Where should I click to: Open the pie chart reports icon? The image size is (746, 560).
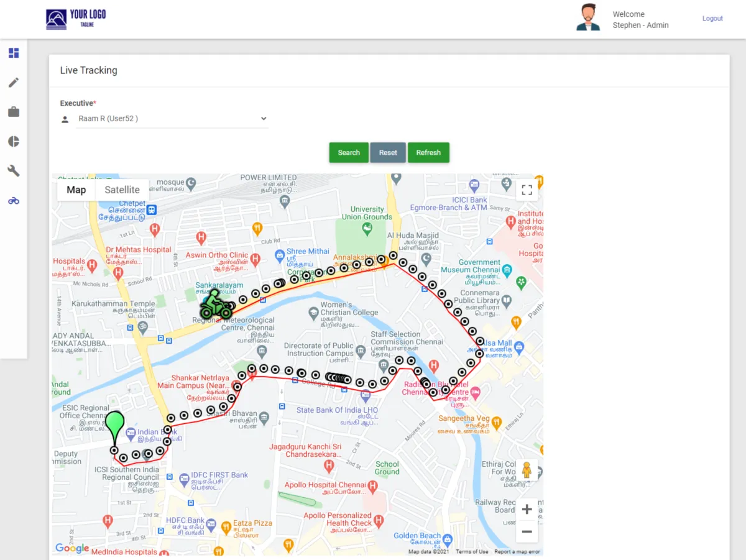14,141
